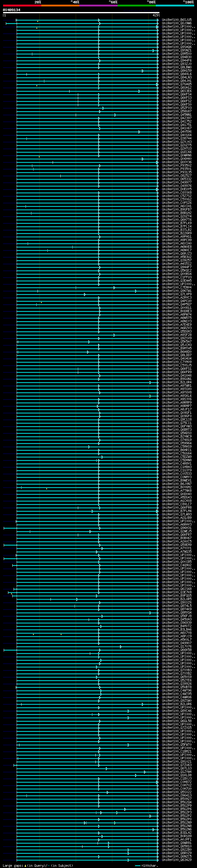This screenshot has height=868, width=197.
Task: Click the UniRef100_Q8R0Z9 entry
Action: click(177, 853)
